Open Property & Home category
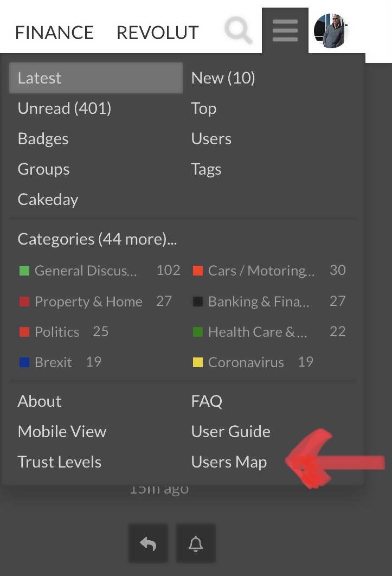 tap(88, 302)
